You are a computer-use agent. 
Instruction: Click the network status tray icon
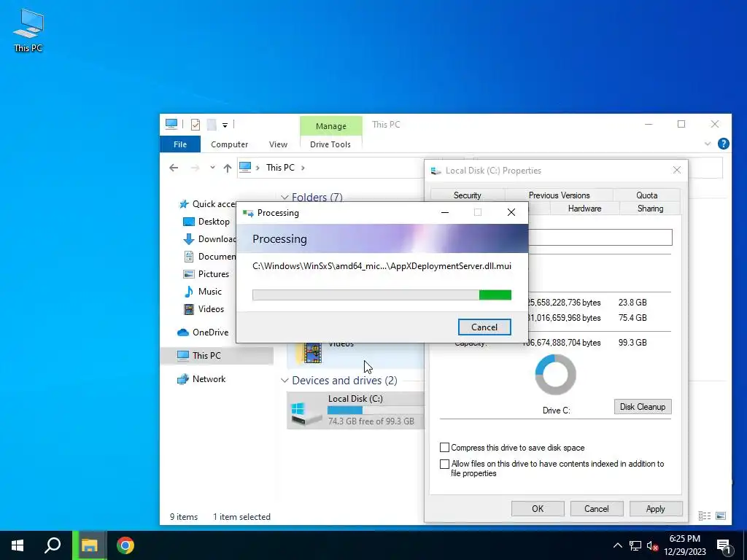click(635, 545)
